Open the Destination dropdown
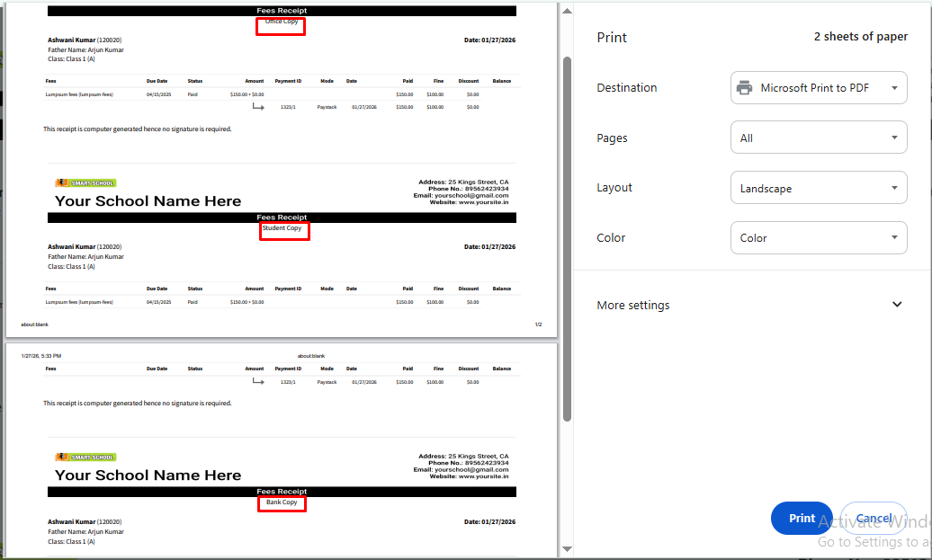932x560 pixels. tap(818, 88)
